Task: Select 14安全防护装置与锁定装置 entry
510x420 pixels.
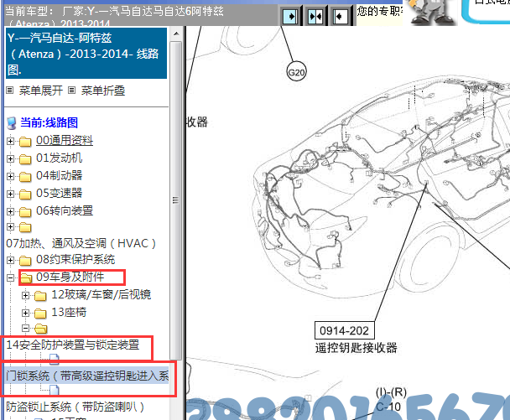Action: click(73, 345)
